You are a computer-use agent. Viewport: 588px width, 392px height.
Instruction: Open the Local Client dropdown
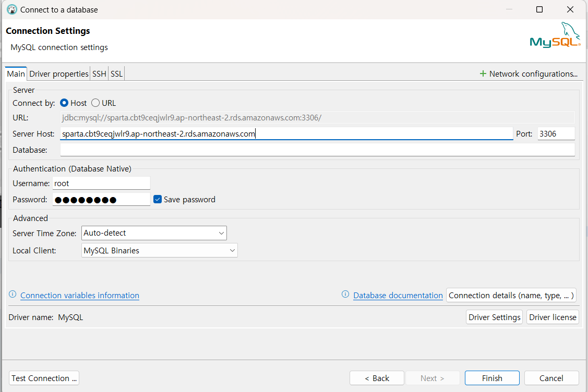click(x=159, y=250)
